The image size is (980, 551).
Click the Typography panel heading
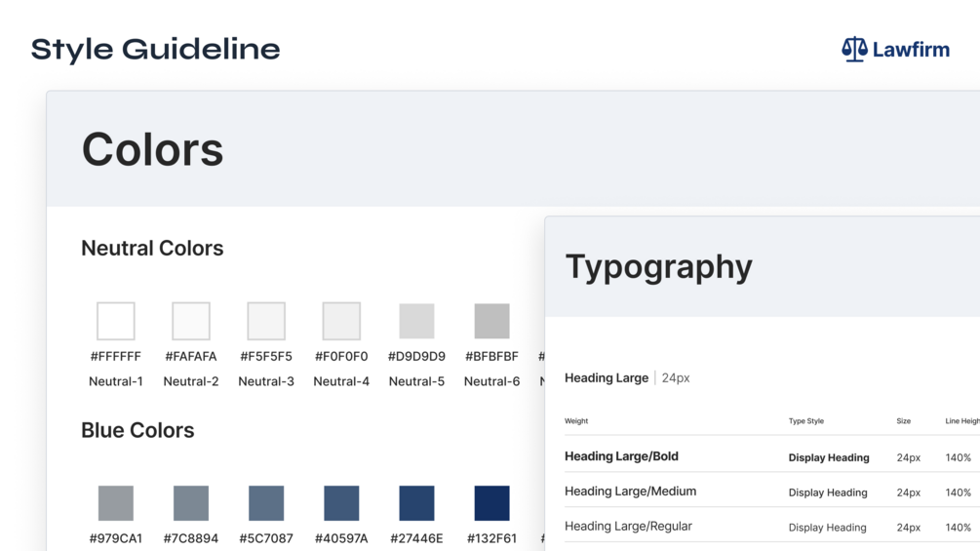point(658,267)
